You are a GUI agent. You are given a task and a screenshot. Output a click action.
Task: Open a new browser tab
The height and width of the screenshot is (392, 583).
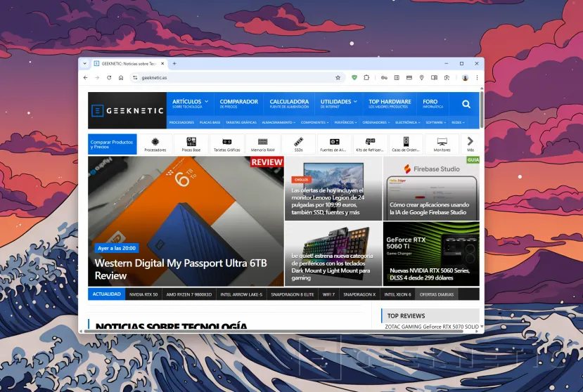tap(174, 63)
